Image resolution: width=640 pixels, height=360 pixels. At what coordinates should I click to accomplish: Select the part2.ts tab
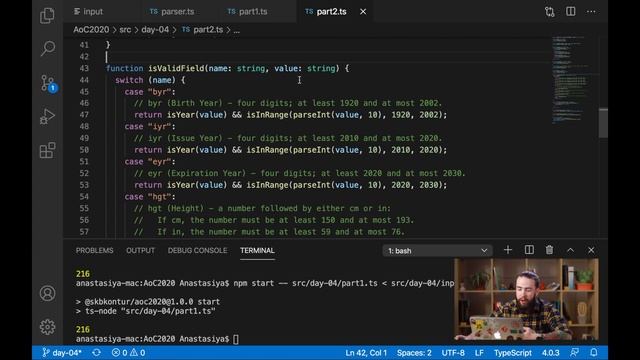[326, 12]
